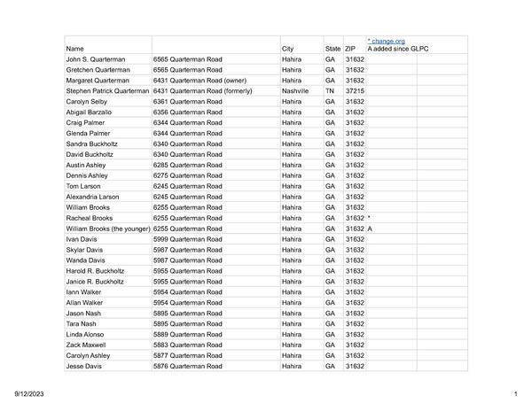Click the Iann Walker name cell
This screenshot has height=411, width=532.
coord(84,292)
